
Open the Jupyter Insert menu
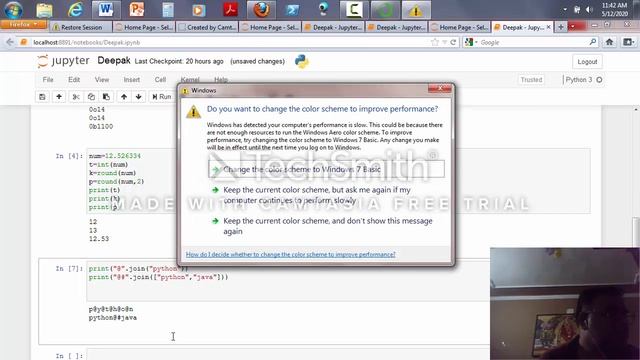point(131,80)
